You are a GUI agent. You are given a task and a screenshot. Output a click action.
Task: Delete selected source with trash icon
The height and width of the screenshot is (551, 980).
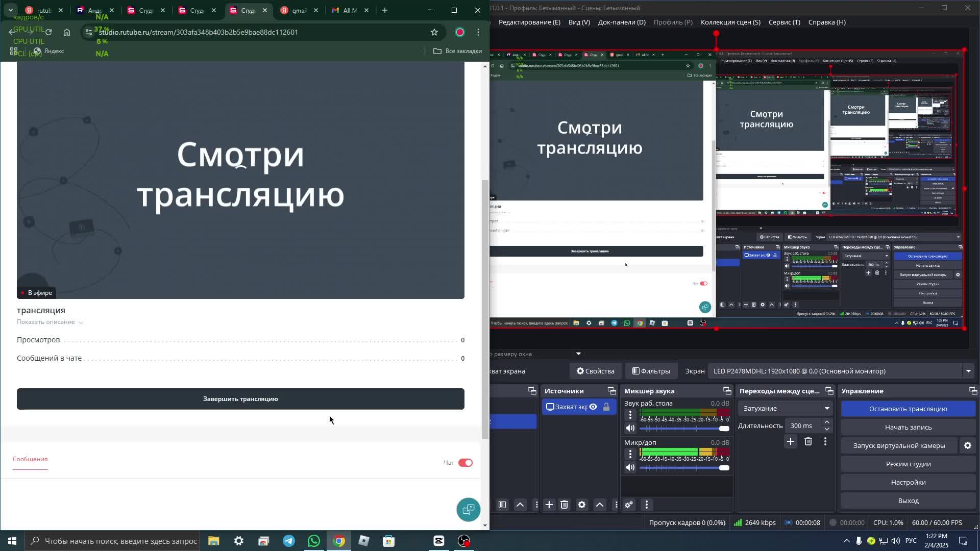(x=565, y=505)
